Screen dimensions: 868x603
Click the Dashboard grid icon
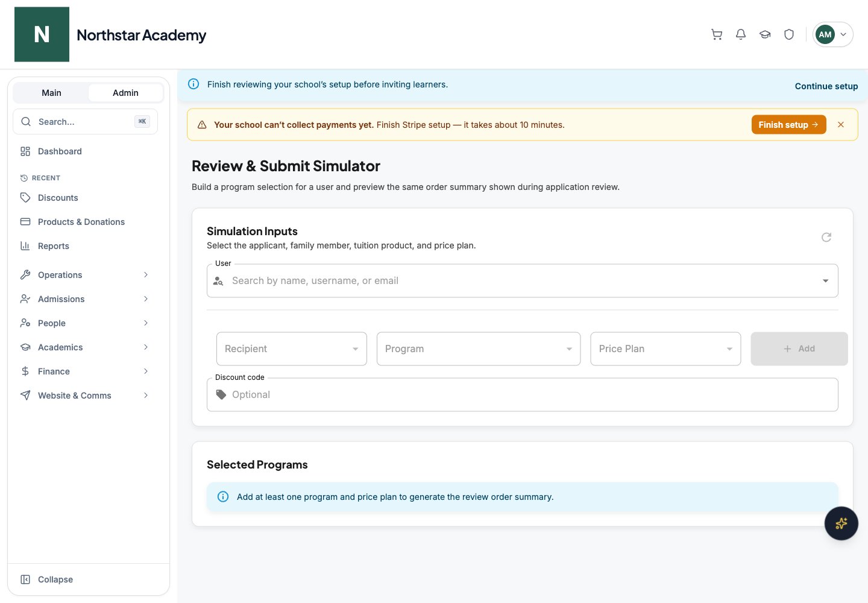25,151
